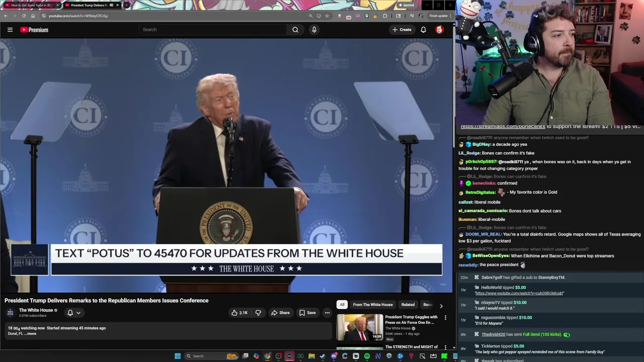
Task: Select the All filter chip
Action: point(342,305)
